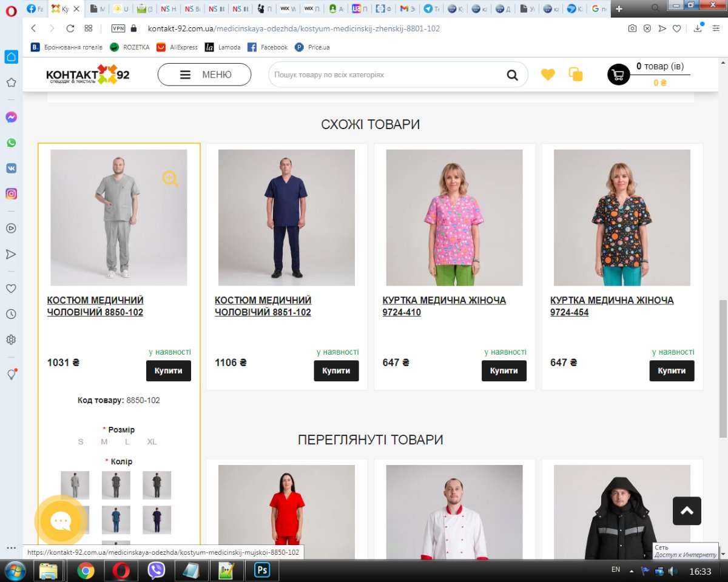The width and height of the screenshot is (728, 582).
Task: Open History clock in the Opera sidebar
Action: coord(11,314)
